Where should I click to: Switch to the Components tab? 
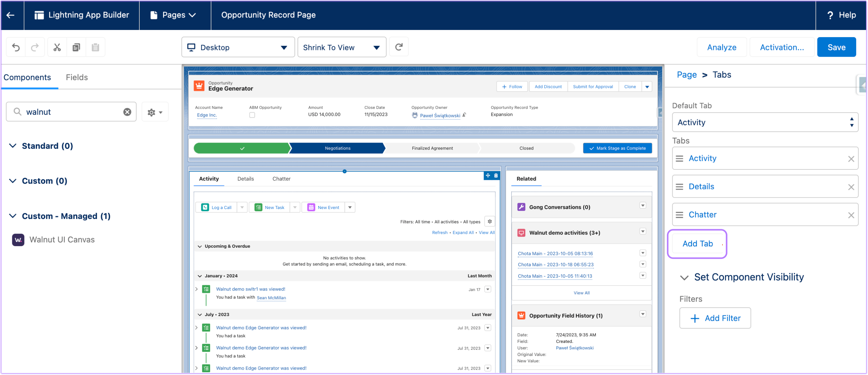point(27,77)
